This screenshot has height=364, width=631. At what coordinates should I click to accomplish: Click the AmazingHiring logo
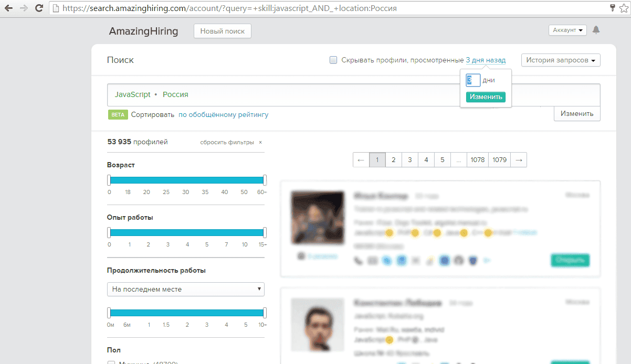(143, 31)
